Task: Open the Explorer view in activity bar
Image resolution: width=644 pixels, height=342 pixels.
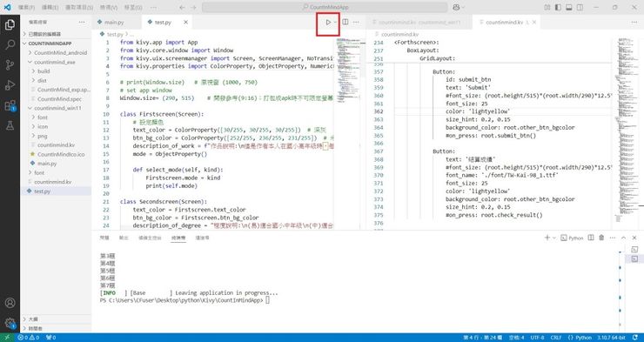Action: coord(10,25)
